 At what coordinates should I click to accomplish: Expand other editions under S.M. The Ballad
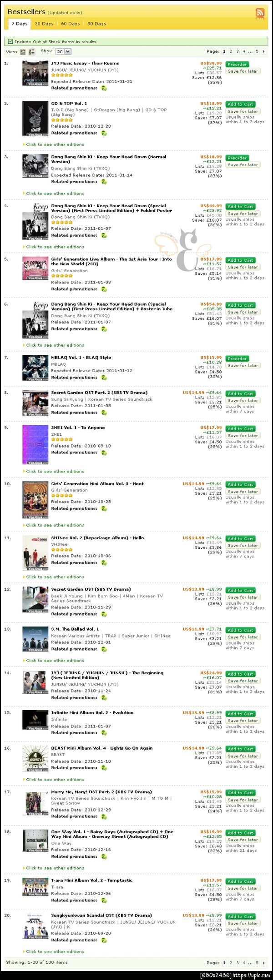55,661
